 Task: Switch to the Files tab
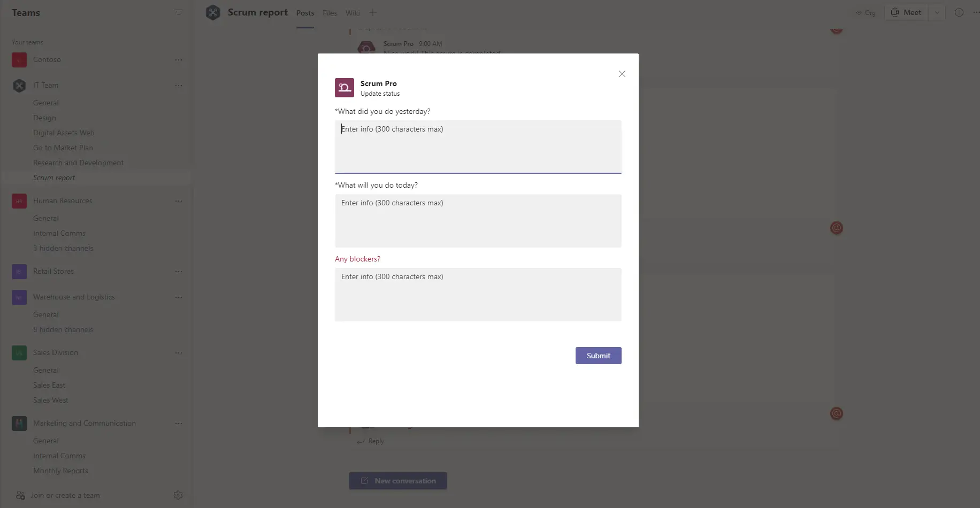click(x=330, y=13)
